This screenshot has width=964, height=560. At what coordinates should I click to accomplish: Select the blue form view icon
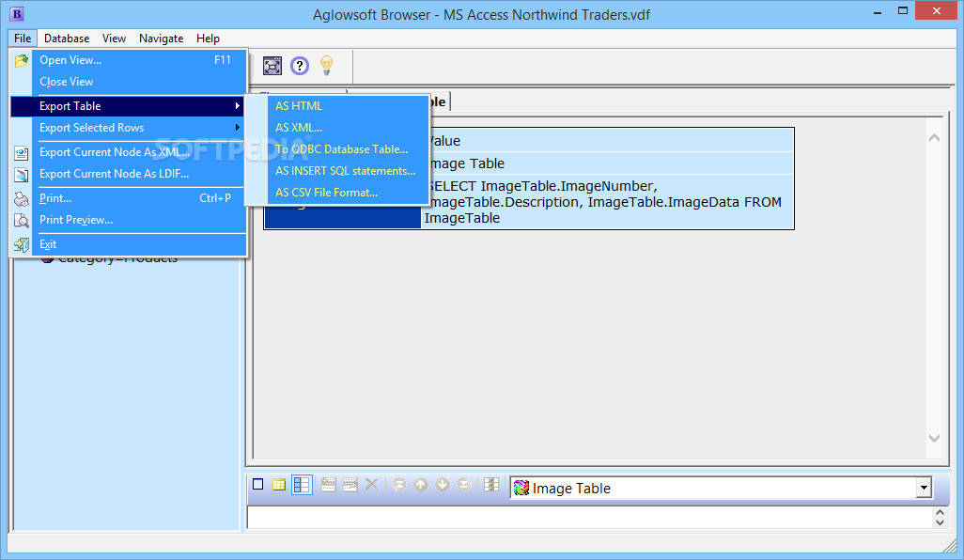click(x=302, y=485)
